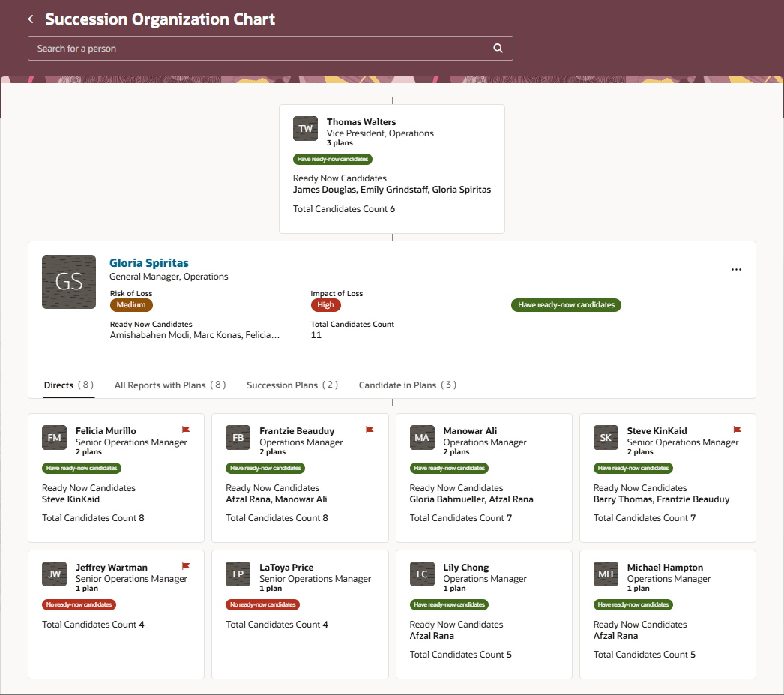Click the search magnifier icon
784x695 pixels.
pyautogui.click(x=498, y=48)
